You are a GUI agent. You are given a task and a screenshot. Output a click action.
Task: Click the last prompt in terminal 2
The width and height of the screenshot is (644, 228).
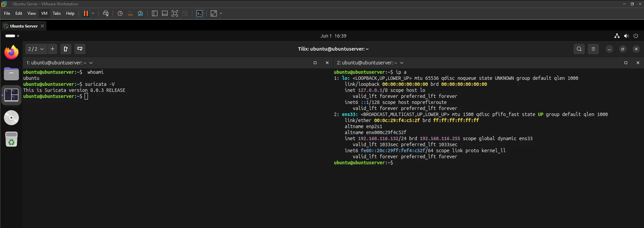click(x=363, y=163)
